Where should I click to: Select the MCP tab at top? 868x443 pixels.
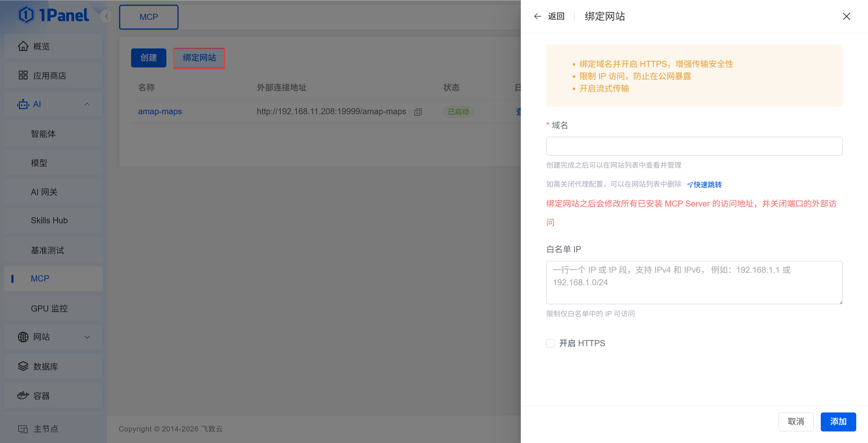click(x=149, y=17)
